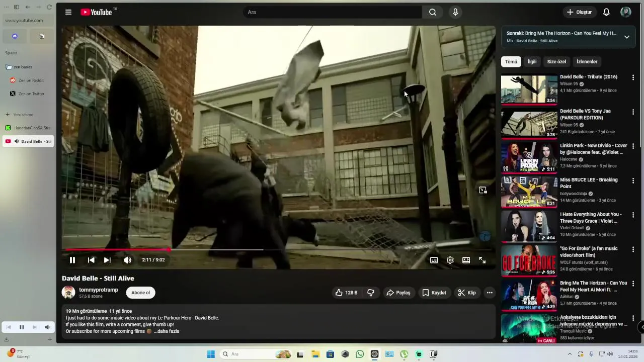Open more actions menu below the video
The height and width of the screenshot is (362, 644).
490,293
